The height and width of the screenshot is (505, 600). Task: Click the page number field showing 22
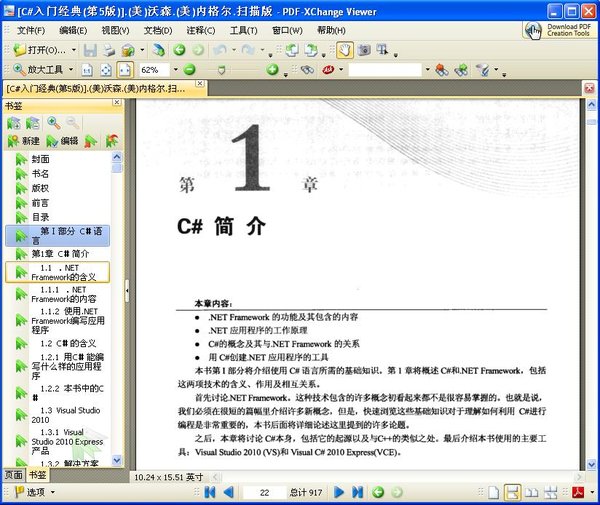point(264,492)
